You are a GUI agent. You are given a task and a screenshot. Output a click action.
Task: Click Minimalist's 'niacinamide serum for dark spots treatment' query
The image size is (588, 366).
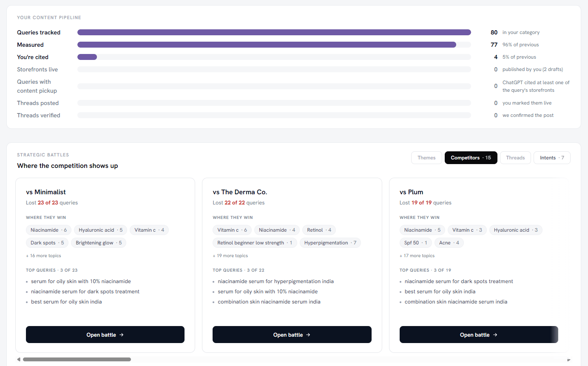[x=85, y=292]
